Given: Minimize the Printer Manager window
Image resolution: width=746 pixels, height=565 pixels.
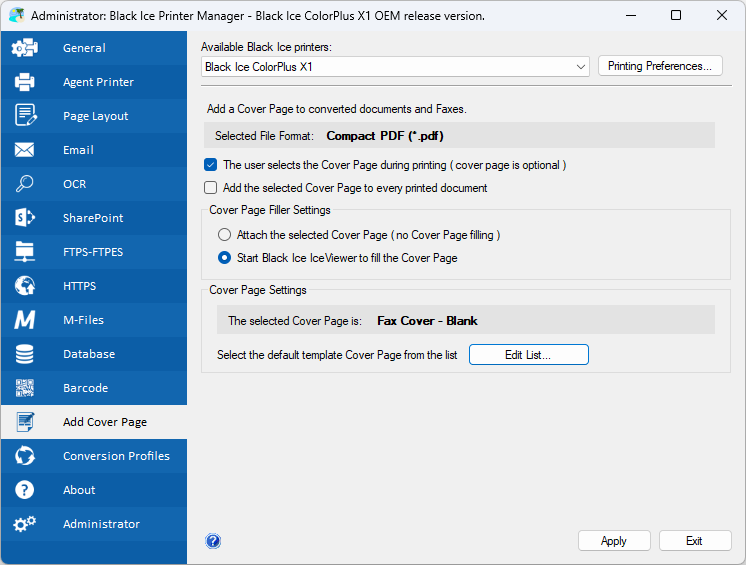Looking at the screenshot, I should (x=631, y=15).
